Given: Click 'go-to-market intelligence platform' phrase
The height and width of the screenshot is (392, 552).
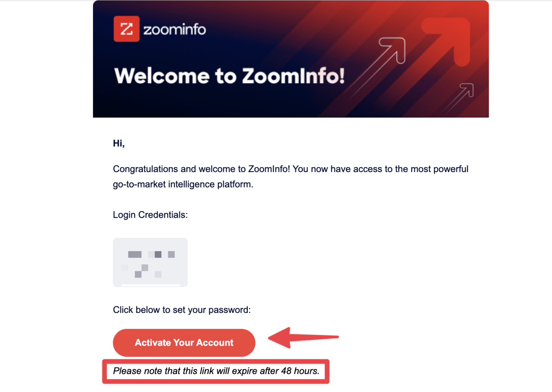Looking at the screenshot, I should pyautogui.click(x=183, y=184).
